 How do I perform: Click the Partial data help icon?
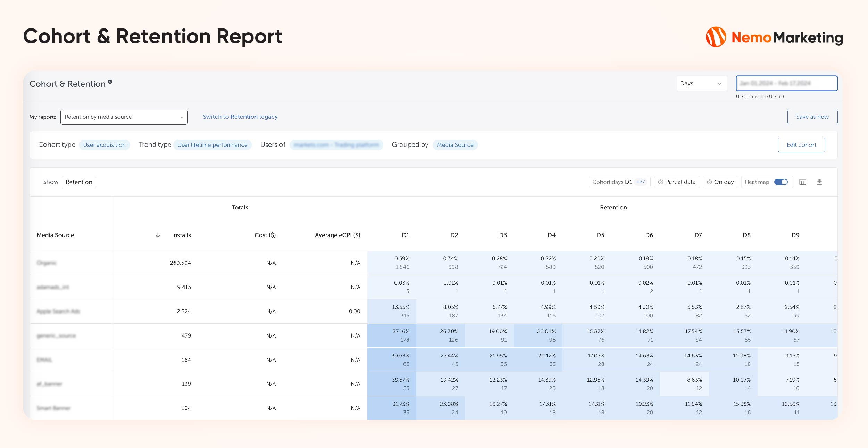(660, 182)
